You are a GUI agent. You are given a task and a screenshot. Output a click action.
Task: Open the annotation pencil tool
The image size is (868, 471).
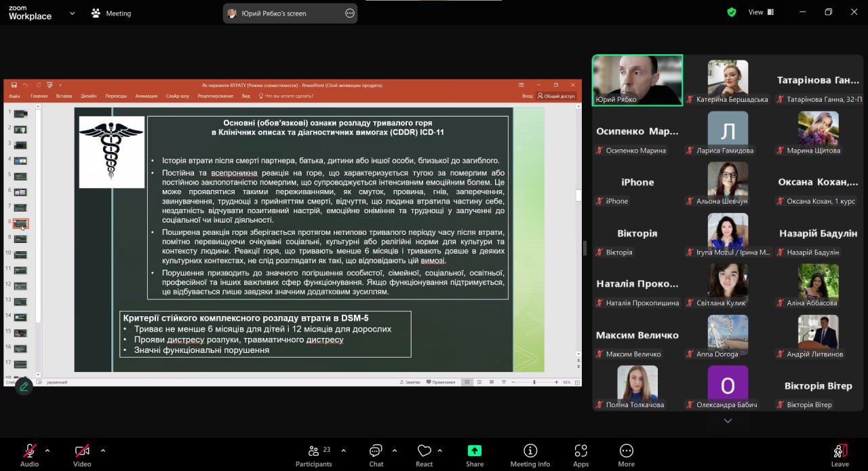pos(24,386)
